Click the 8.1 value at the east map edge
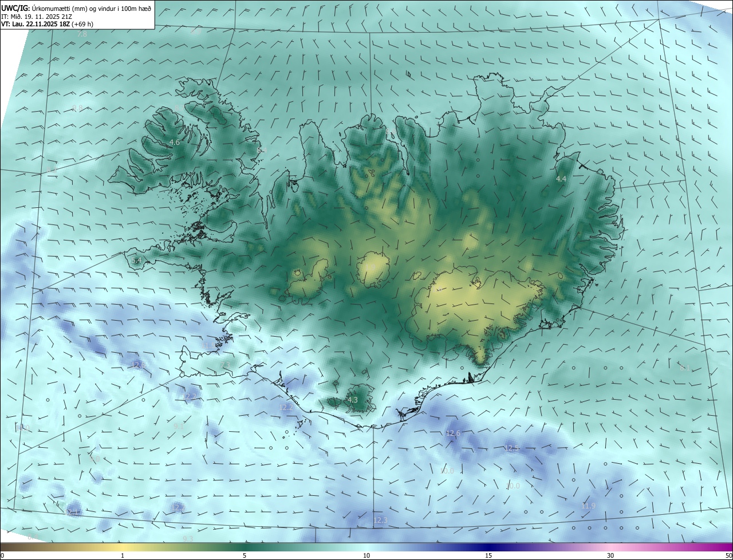Image resolution: width=733 pixels, height=560 pixels. pos(685,368)
